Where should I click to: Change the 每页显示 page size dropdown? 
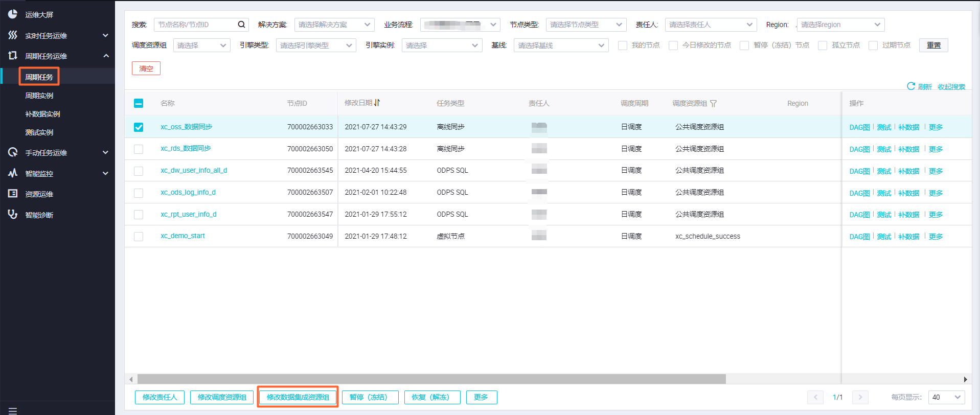(947, 397)
